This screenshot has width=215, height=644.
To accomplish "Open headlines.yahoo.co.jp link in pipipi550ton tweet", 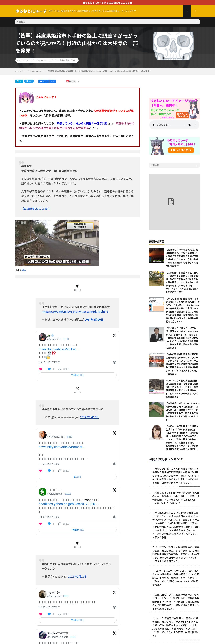I will pos(69,504).
